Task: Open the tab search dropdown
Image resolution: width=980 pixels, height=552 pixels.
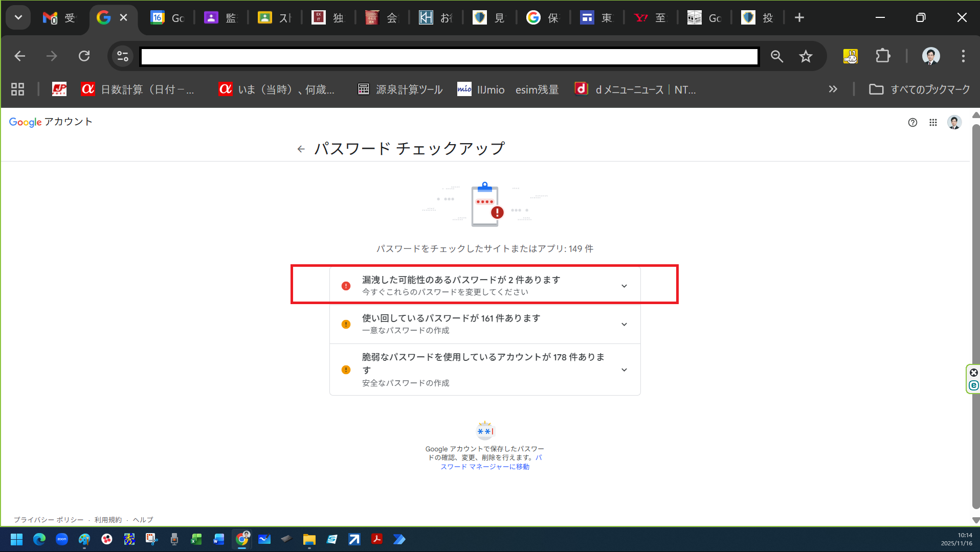Action: tap(18, 18)
